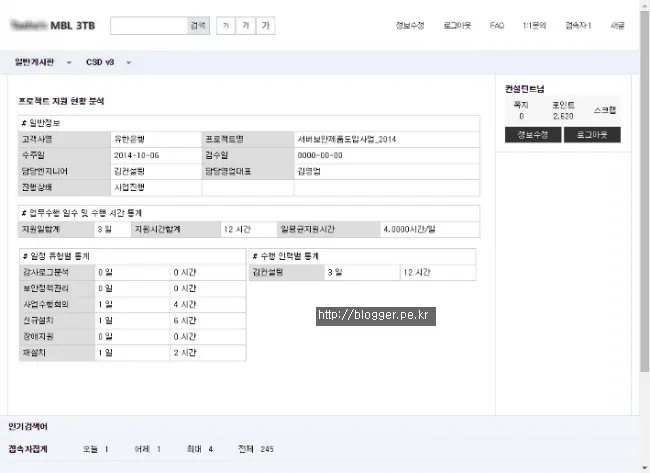Click the 신규설치 row label

click(x=38, y=320)
